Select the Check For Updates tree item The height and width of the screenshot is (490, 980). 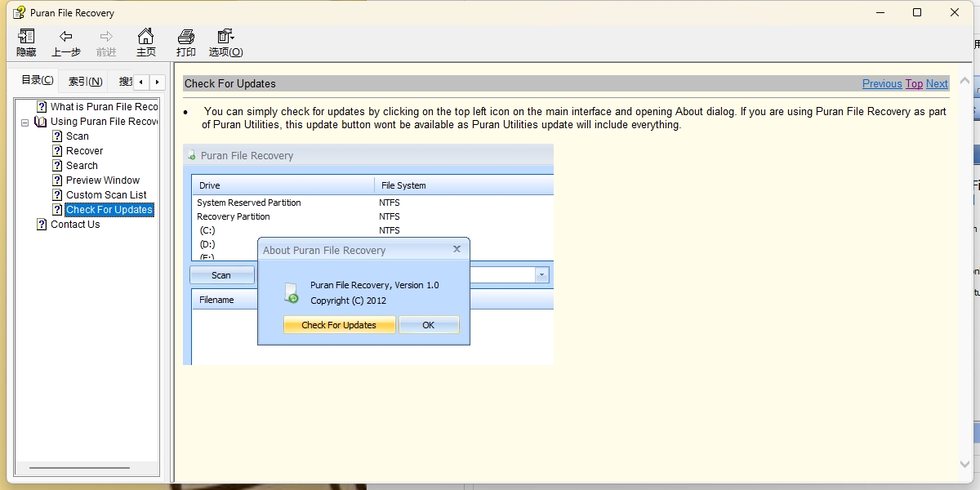(109, 210)
